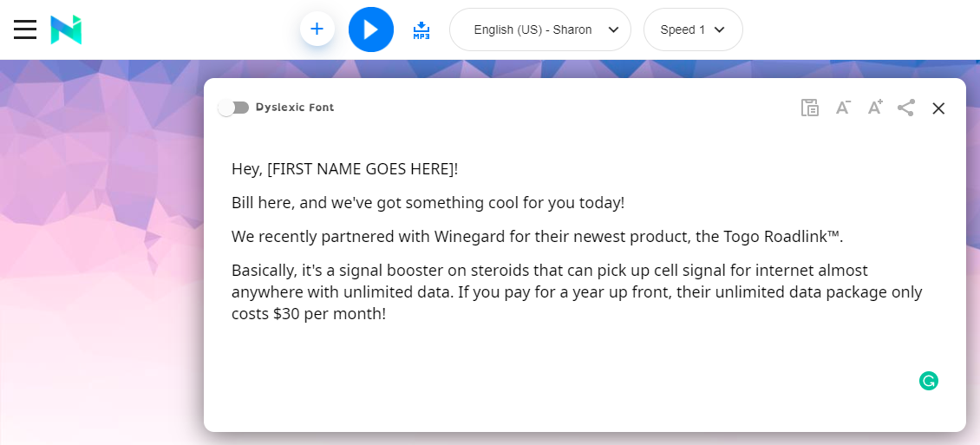Click the paragraph beginning "Basically, it's a signal booster"
The width and height of the screenshot is (980, 445).
coord(577,291)
